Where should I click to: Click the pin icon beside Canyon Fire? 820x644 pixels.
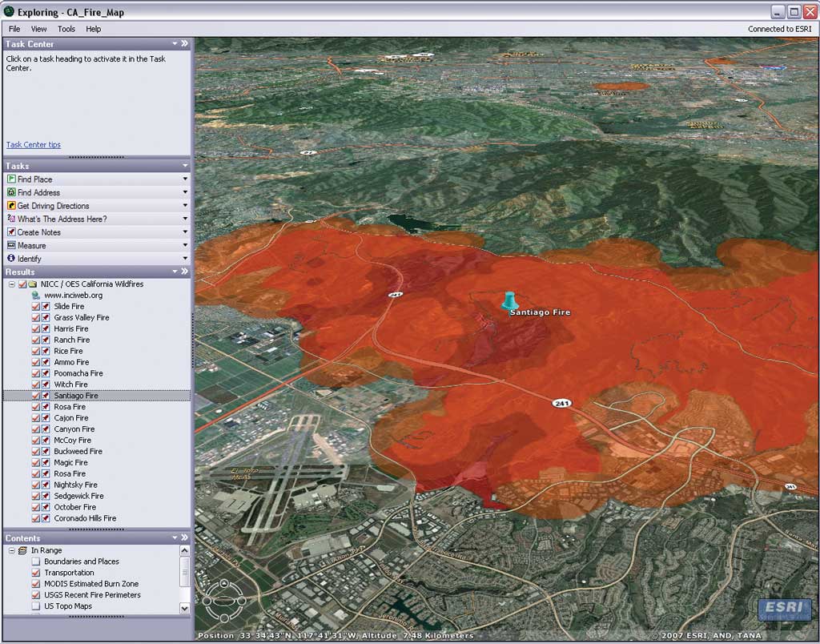[x=46, y=429]
